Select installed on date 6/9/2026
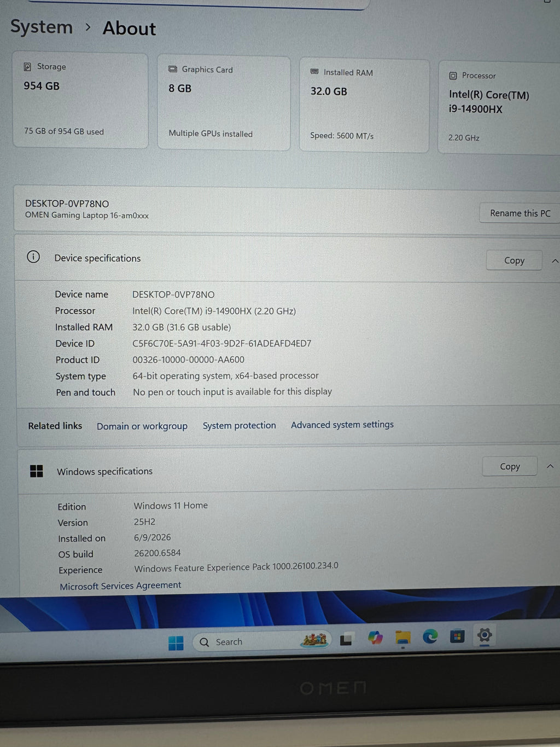 tap(153, 537)
